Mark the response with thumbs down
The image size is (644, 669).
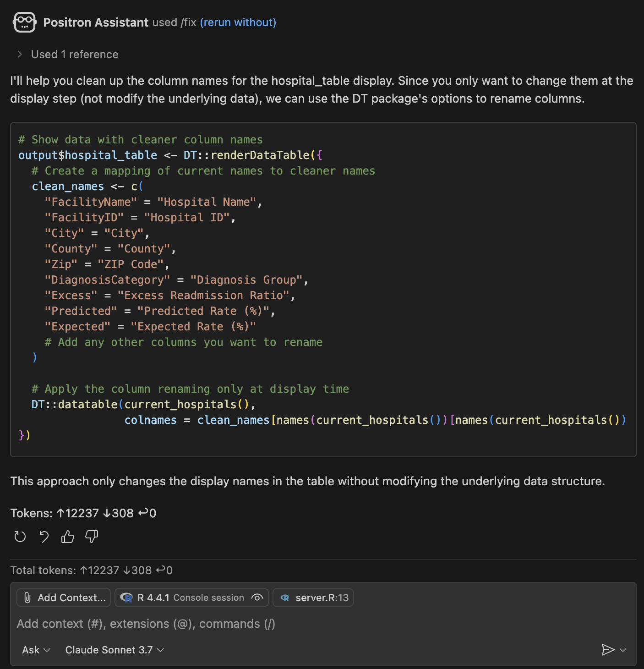click(x=92, y=537)
